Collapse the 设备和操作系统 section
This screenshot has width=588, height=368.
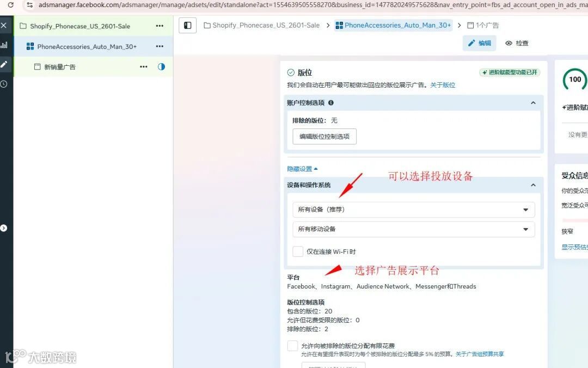[x=533, y=185]
